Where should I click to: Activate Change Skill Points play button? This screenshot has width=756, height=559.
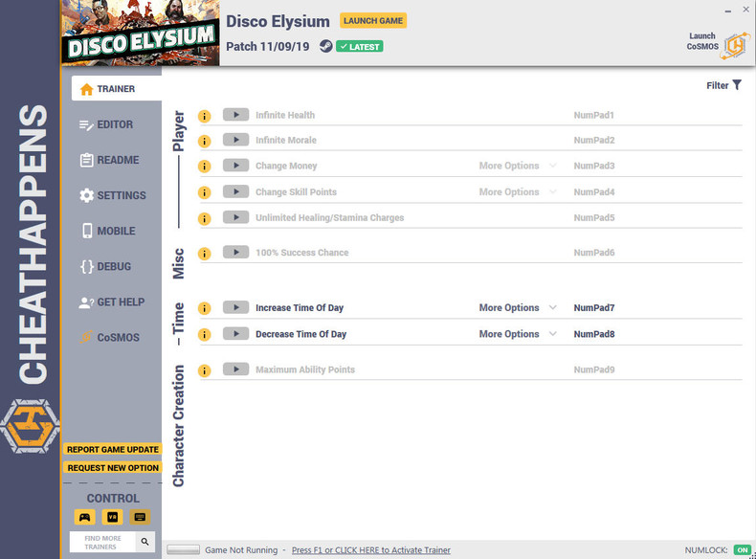(x=235, y=191)
